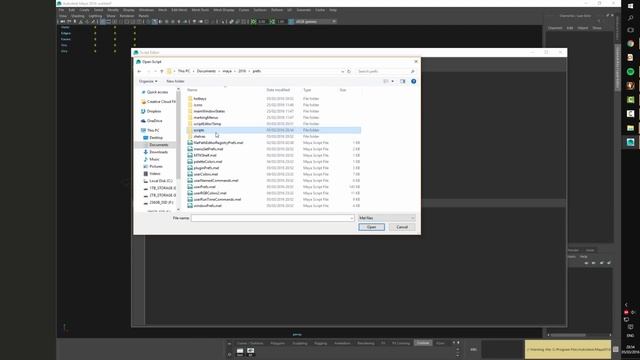This screenshot has height=360, width=640.
Task: Open viewport Lighting panel menu
Action: pos(95,16)
